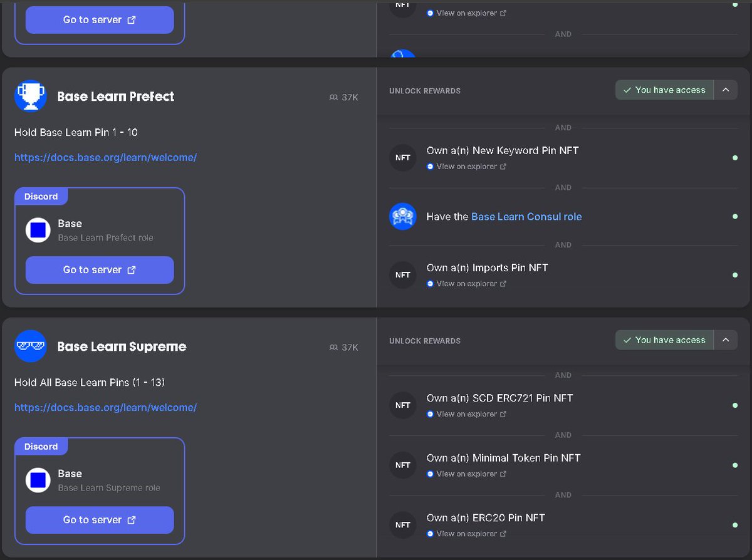Image resolution: width=752 pixels, height=560 pixels.
Task: Open docs.base.org link under Base Learn Supreme
Action: click(105, 407)
